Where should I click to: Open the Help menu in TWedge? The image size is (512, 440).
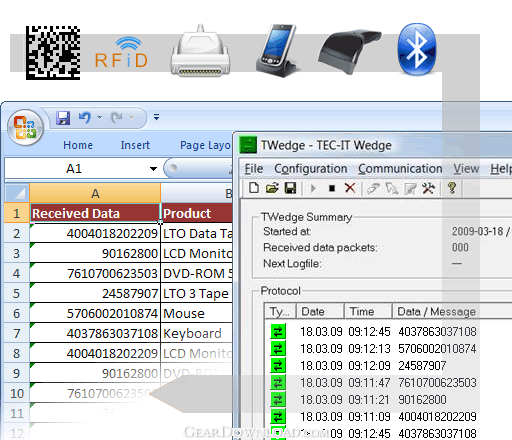501,169
